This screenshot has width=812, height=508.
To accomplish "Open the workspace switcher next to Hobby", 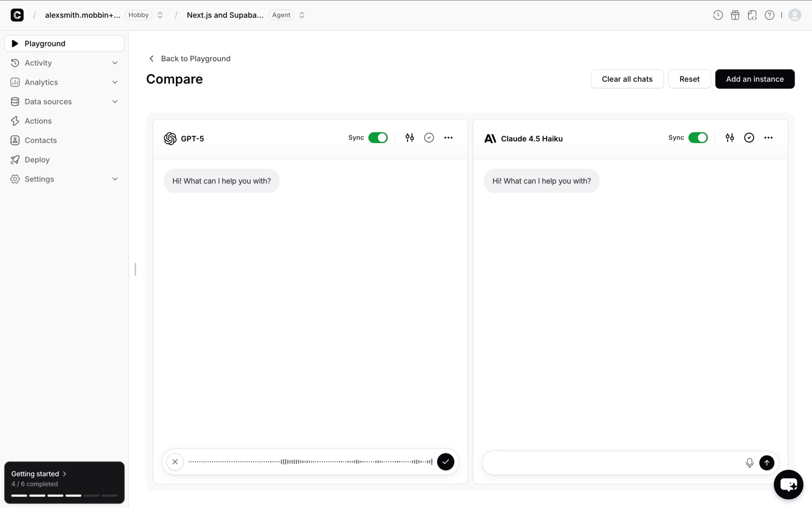I will 160,15.
